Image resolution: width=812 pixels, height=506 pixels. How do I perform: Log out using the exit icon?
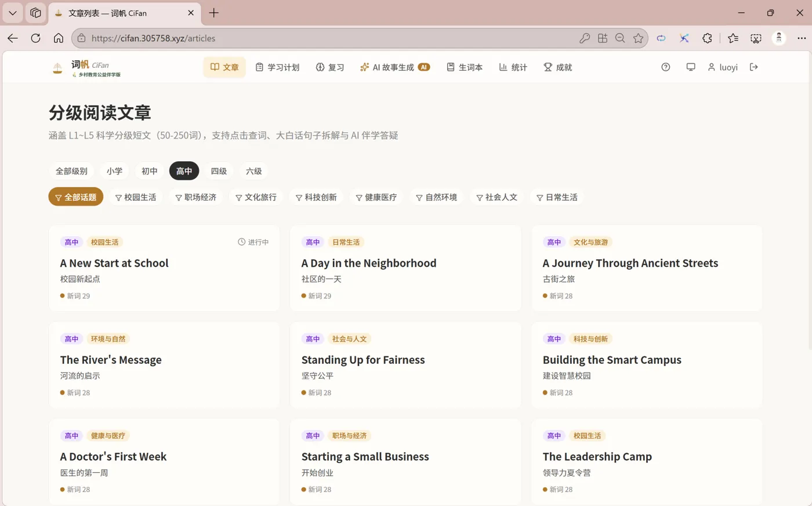pyautogui.click(x=754, y=67)
